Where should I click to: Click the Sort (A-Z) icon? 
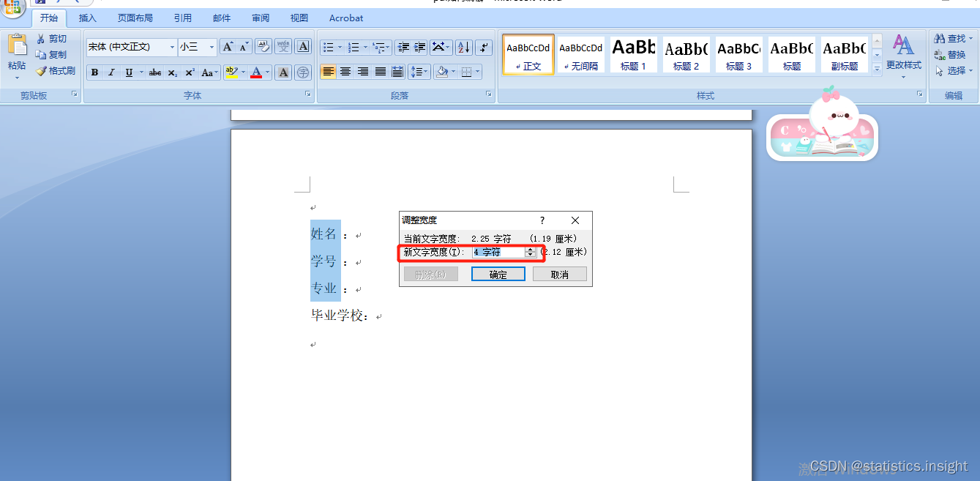click(464, 47)
